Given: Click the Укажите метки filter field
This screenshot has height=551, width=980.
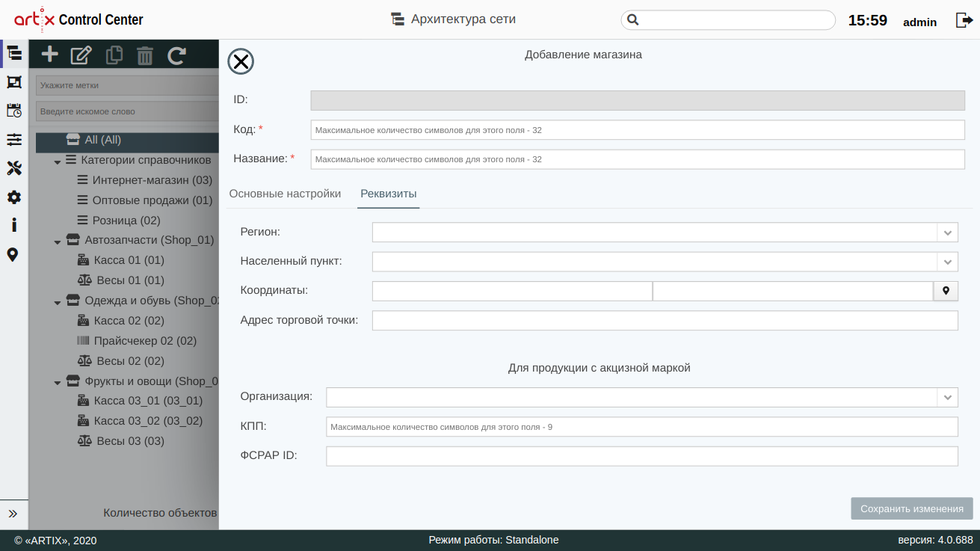Looking at the screenshot, I should pyautogui.click(x=127, y=85).
